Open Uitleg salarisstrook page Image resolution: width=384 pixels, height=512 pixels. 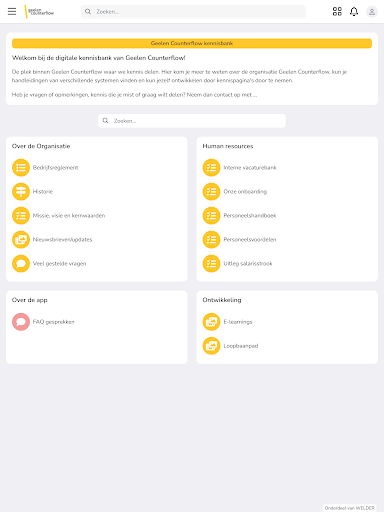coord(248,264)
